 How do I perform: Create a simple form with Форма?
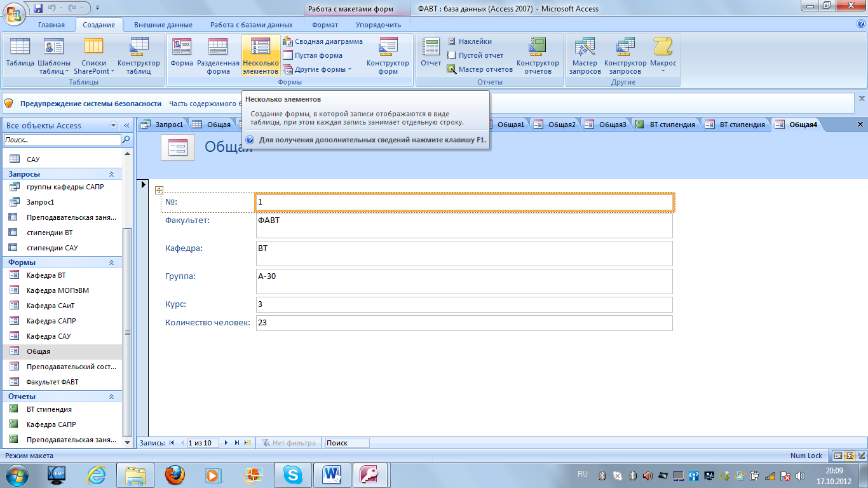point(182,56)
